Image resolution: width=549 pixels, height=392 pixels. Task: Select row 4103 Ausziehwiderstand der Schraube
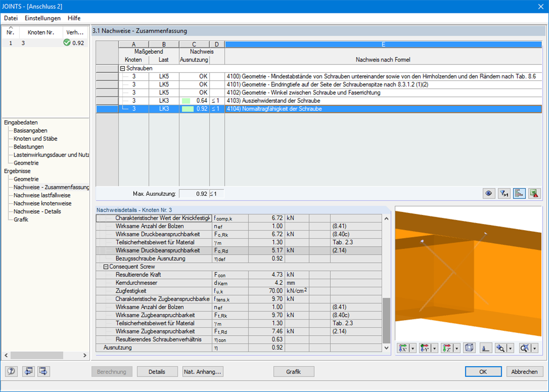click(318, 100)
